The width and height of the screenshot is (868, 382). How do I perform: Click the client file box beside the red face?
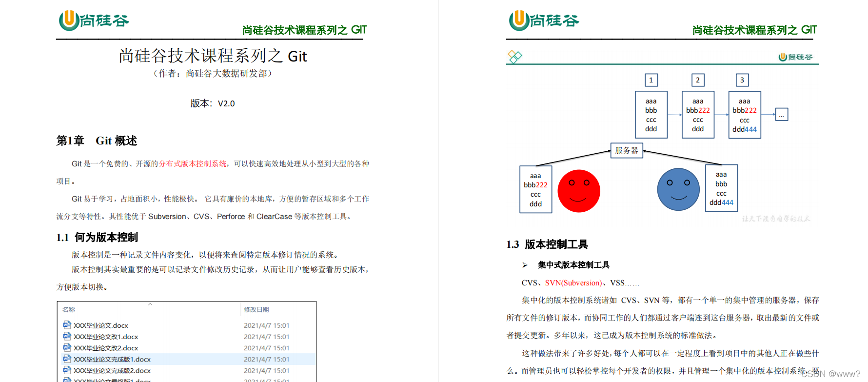pyautogui.click(x=536, y=189)
